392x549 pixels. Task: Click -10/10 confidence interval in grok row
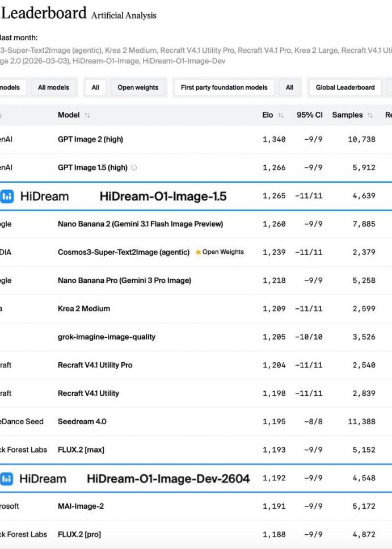click(309, 337)
